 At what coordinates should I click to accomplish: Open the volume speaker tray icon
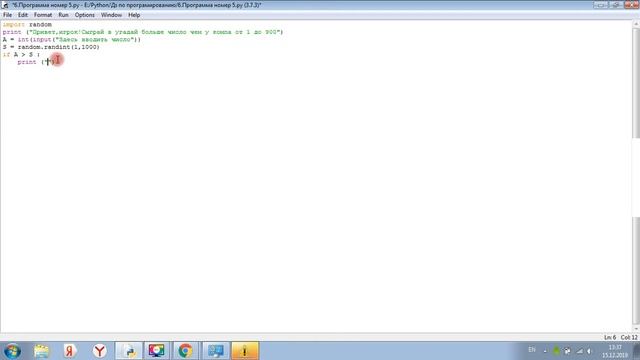click(589, 351)
